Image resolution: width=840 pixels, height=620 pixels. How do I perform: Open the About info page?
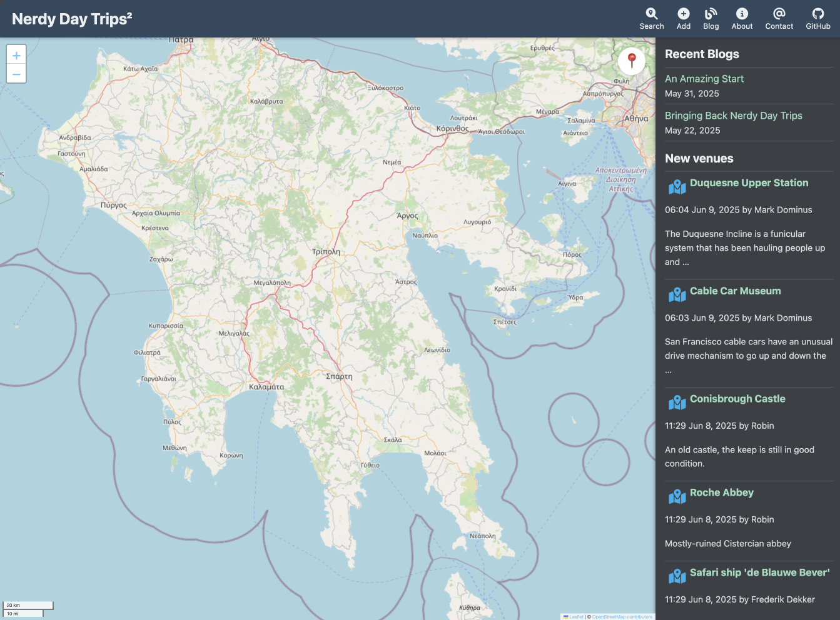pyautogui.click(x=742, y=14)
